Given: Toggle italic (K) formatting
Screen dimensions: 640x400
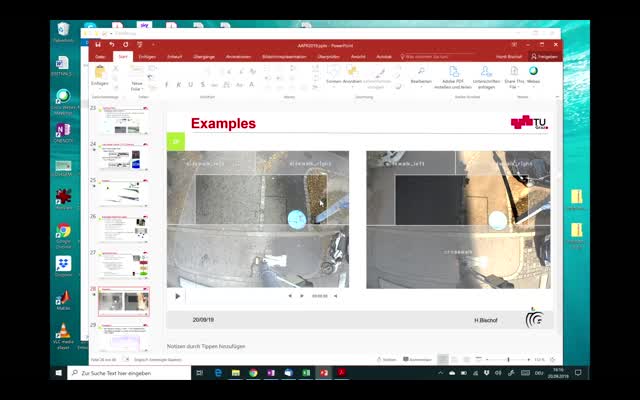Looking at the screenshot, I should tap(178, 84).
